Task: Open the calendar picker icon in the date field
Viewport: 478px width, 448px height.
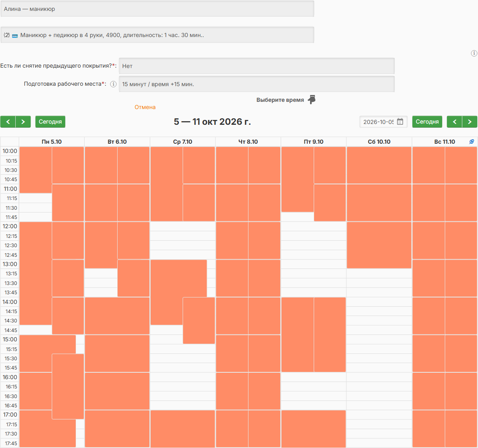Action: 400,122
